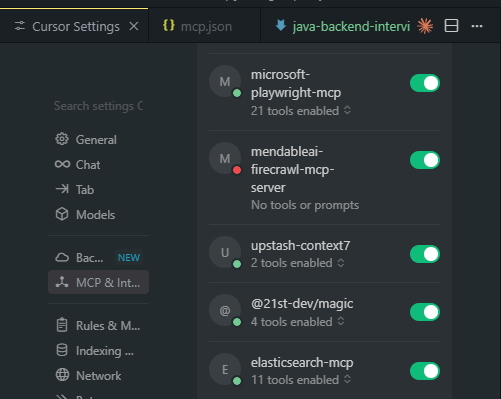
Task: Open the more actions ellipsis menu
Action: point(477,26)
